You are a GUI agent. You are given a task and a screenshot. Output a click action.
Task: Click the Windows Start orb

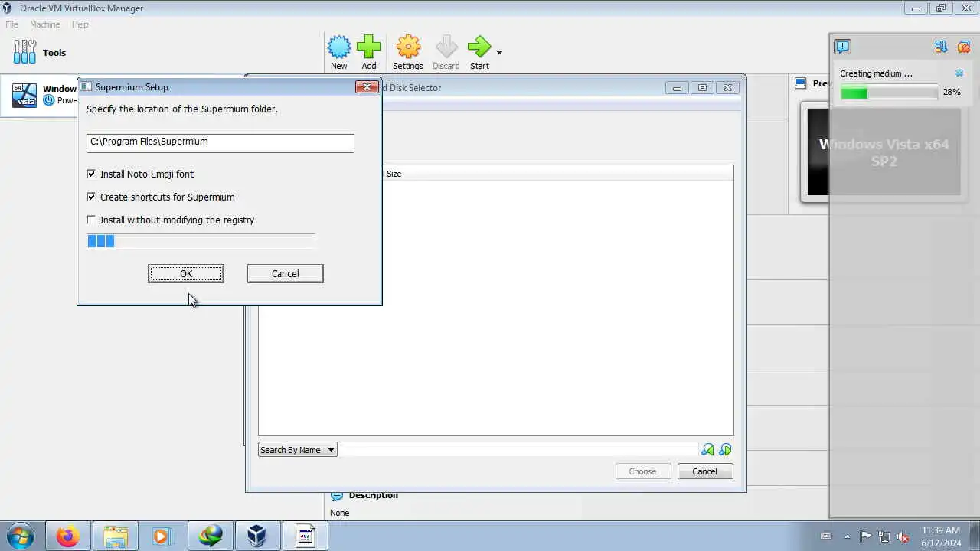pos(20,536)
